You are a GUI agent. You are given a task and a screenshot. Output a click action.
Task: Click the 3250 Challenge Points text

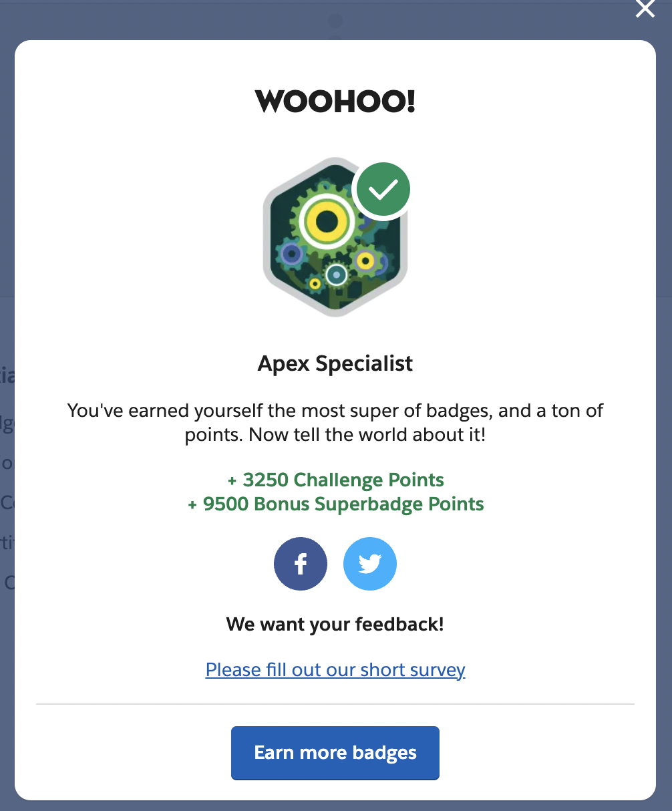click(x=335, y=480)
